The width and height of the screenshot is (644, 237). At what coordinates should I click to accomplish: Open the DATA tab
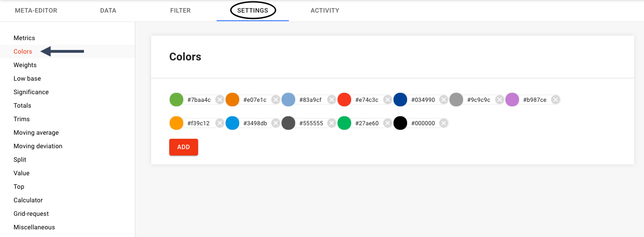(108, 10)
